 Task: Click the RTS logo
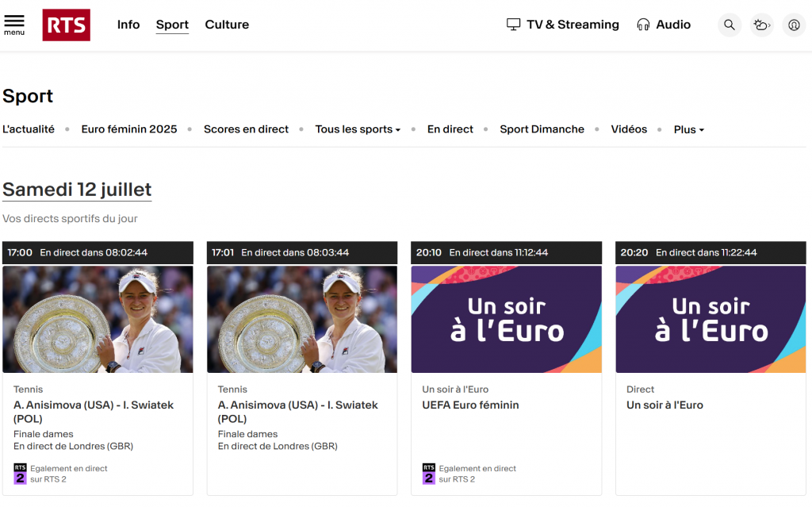tap(67, 25)
